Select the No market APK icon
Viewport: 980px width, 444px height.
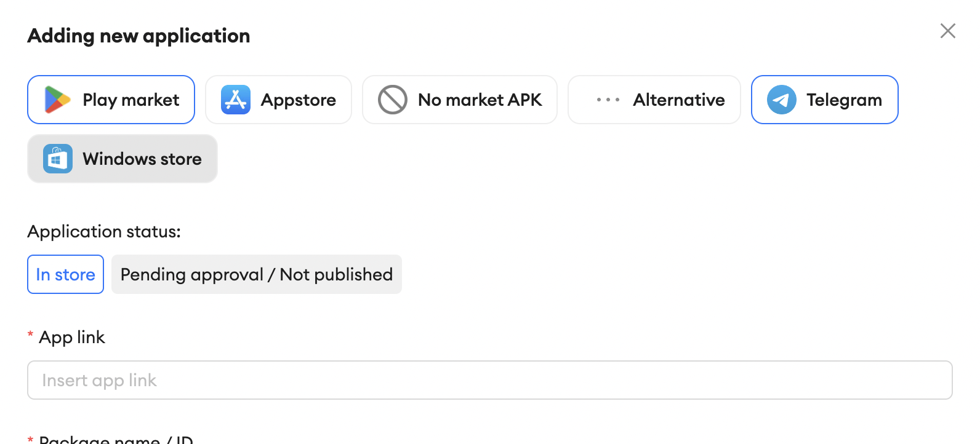pyautogui.click(x=392, y=99)
